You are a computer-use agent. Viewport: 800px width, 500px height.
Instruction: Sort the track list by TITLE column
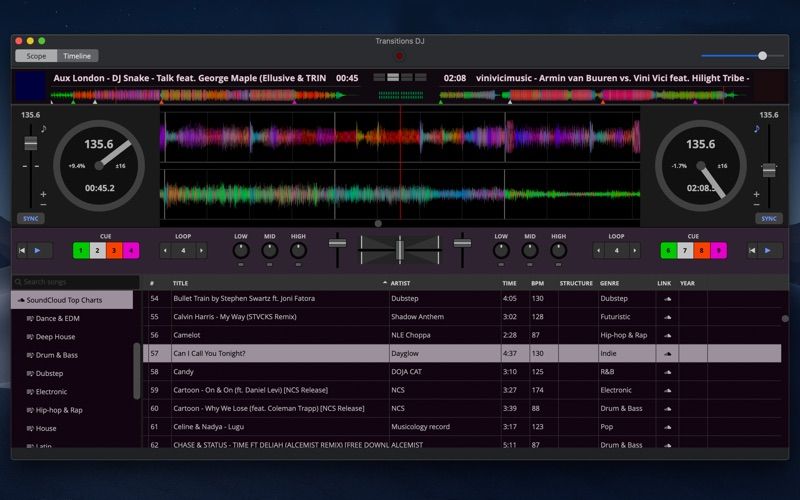click(x=180, y=283)
